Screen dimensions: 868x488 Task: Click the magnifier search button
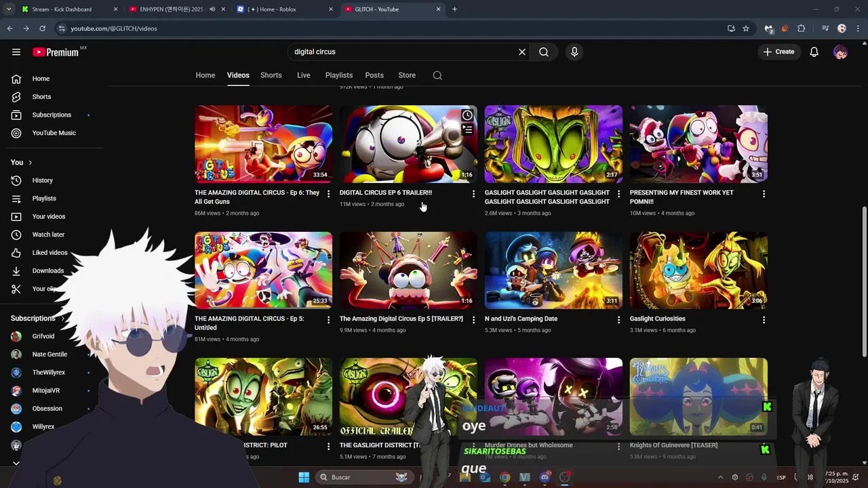point(544,52)
